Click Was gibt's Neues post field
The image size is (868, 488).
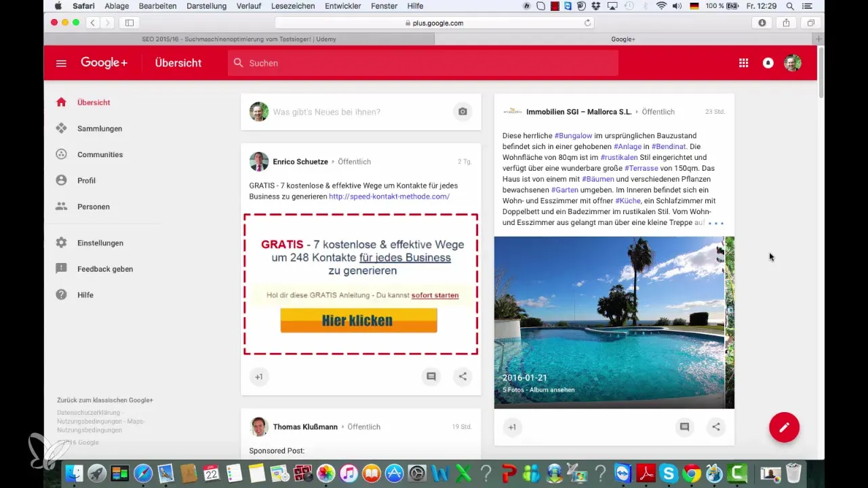point(326,112)
